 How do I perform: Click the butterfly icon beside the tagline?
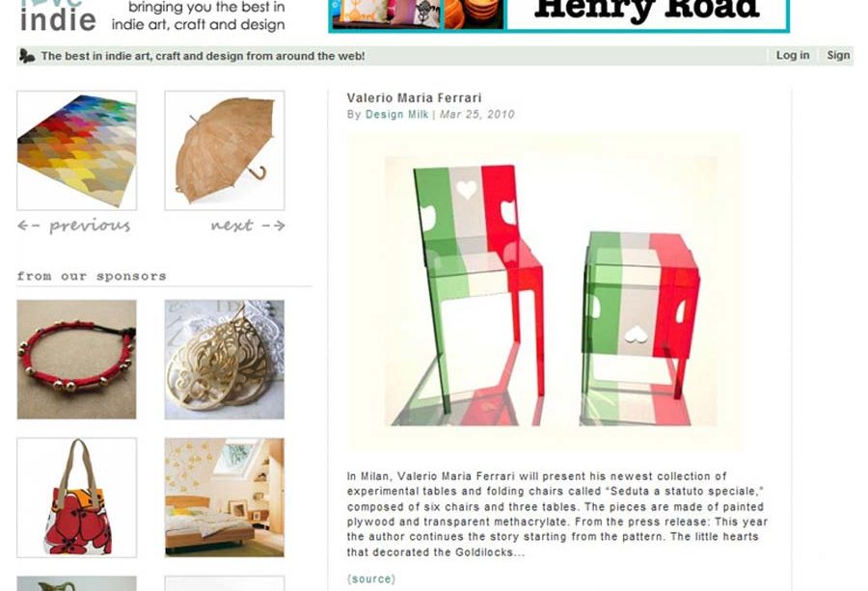27,56
